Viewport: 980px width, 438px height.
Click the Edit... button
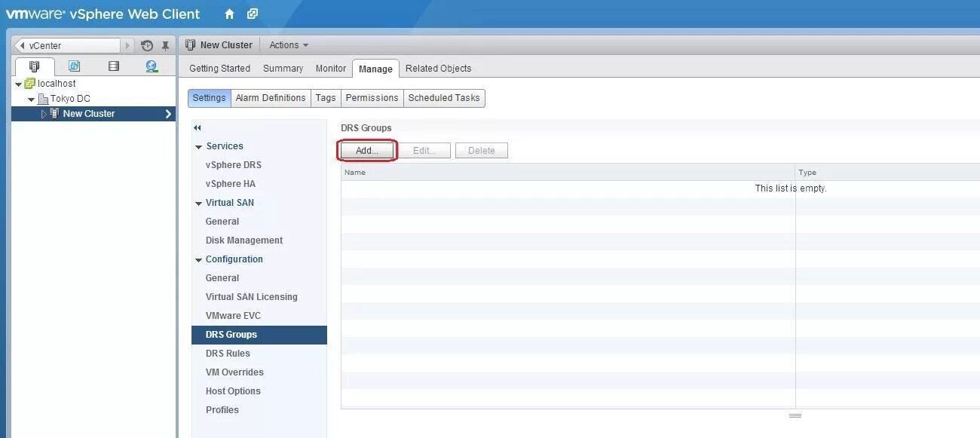point(424,151)
